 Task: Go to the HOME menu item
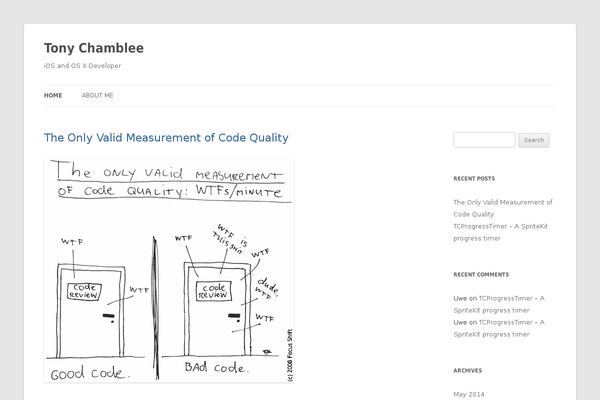click(x=53, y=95)
